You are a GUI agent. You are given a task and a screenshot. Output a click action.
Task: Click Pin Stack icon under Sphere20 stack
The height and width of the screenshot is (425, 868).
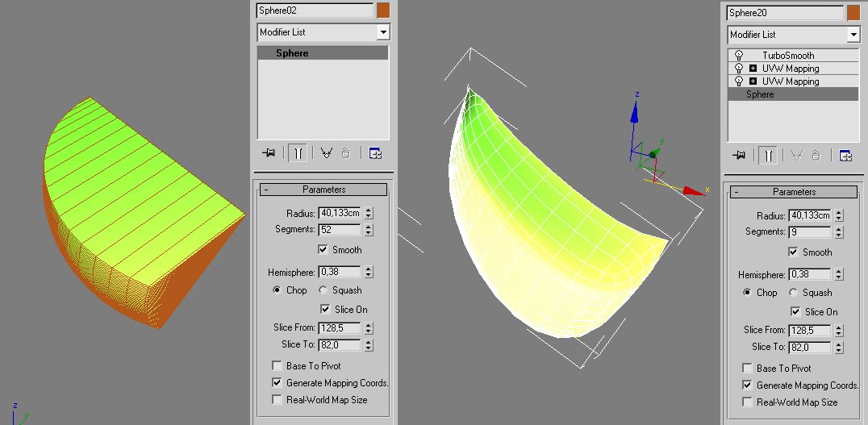tap(738, 156)
